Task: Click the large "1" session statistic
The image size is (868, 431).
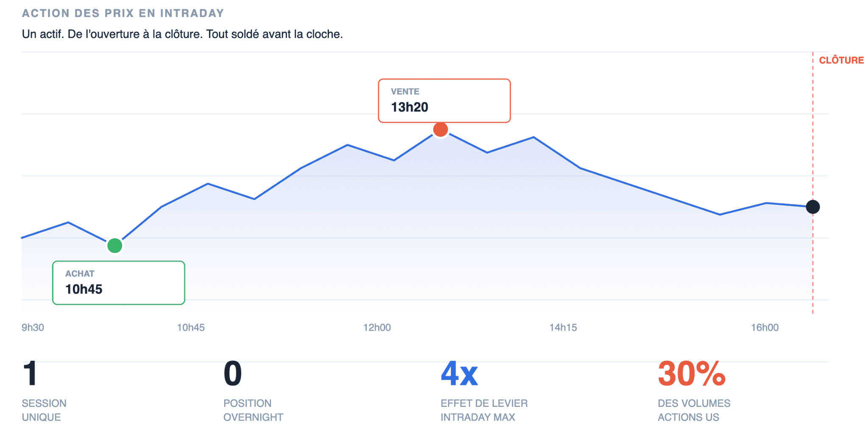Action: pos(30,373)
